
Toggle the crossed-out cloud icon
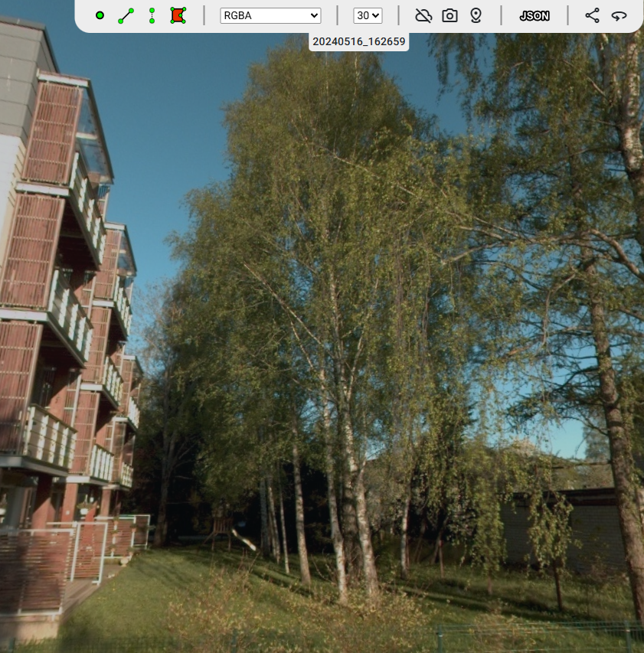tap(423, 15)
